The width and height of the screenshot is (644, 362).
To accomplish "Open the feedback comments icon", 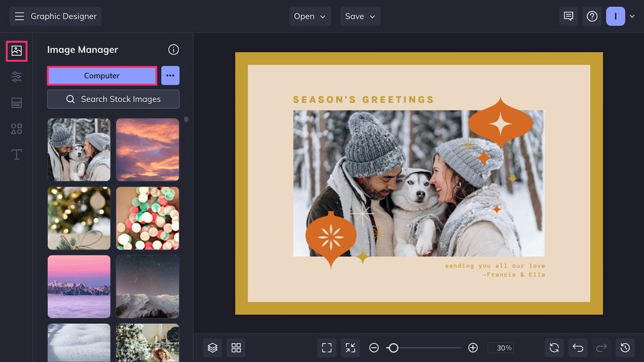I will pos(568,16).
